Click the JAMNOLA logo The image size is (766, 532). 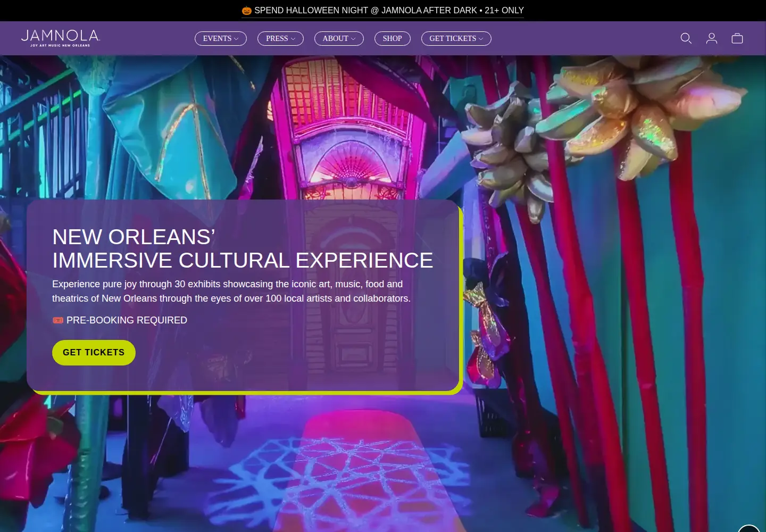(60, 38)
